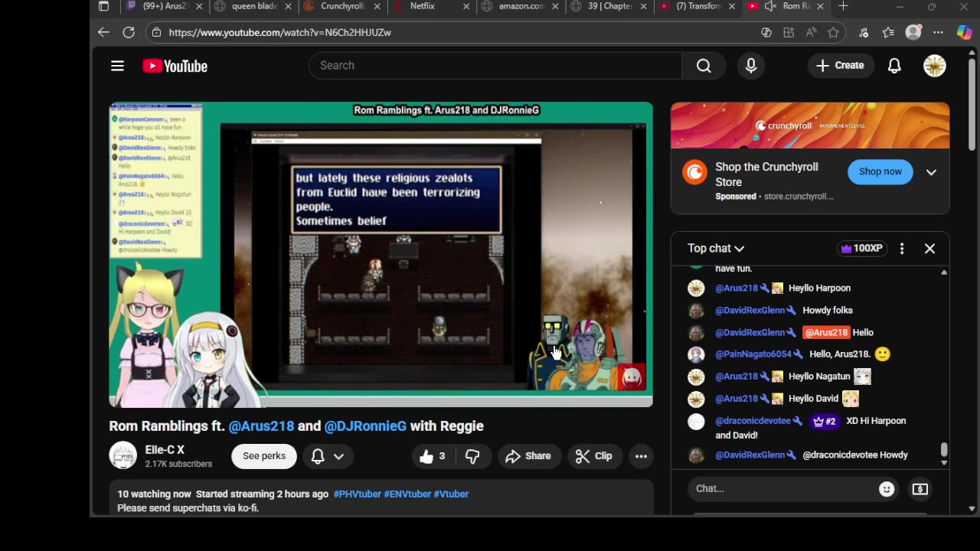
Task: Click the browser address bar URL
Action: (279, 33)
